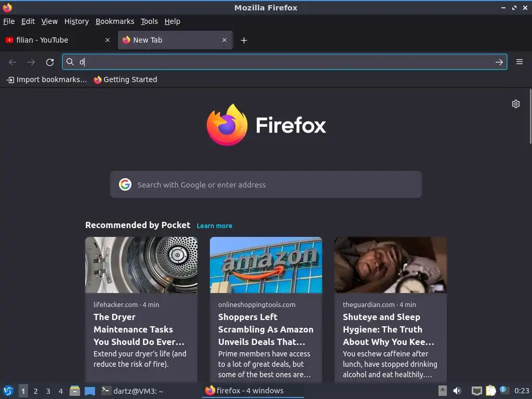Focus the address bar text field

pos(284,62)
